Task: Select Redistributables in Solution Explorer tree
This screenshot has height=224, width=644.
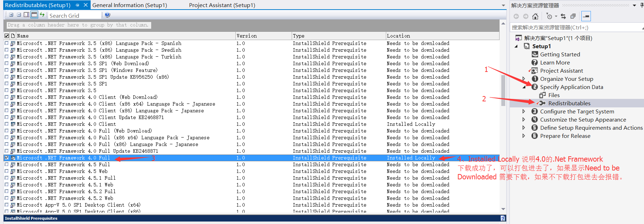Action: (569, 103)
